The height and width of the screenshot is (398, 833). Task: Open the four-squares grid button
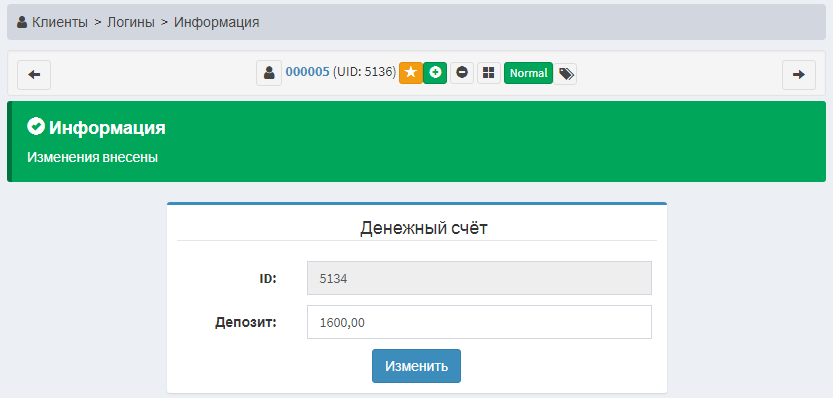(489, 73)
